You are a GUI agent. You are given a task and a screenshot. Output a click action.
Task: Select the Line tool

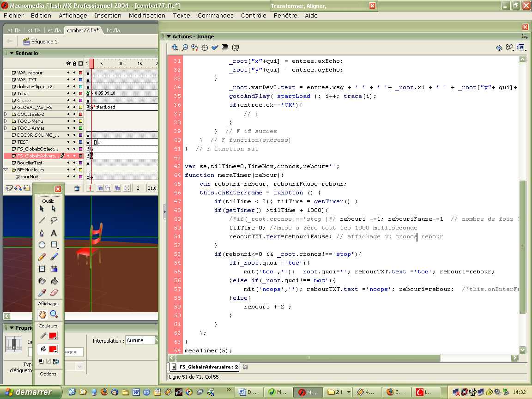(42, 221)
